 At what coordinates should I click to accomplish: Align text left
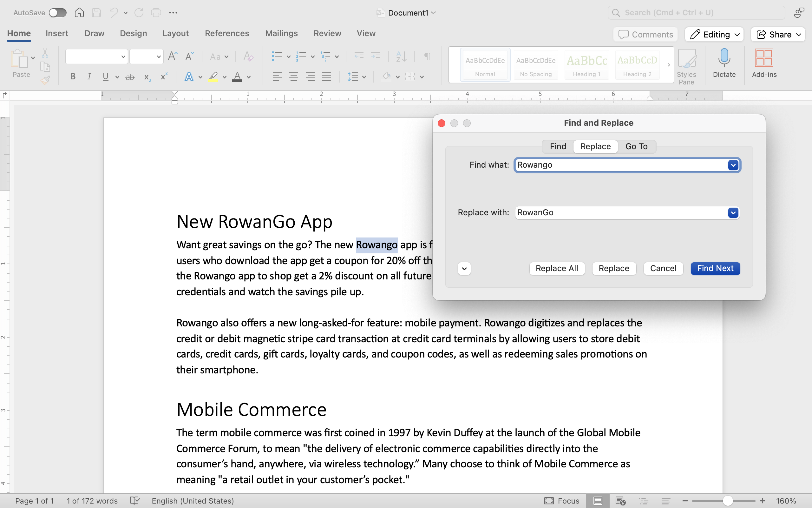277,77
